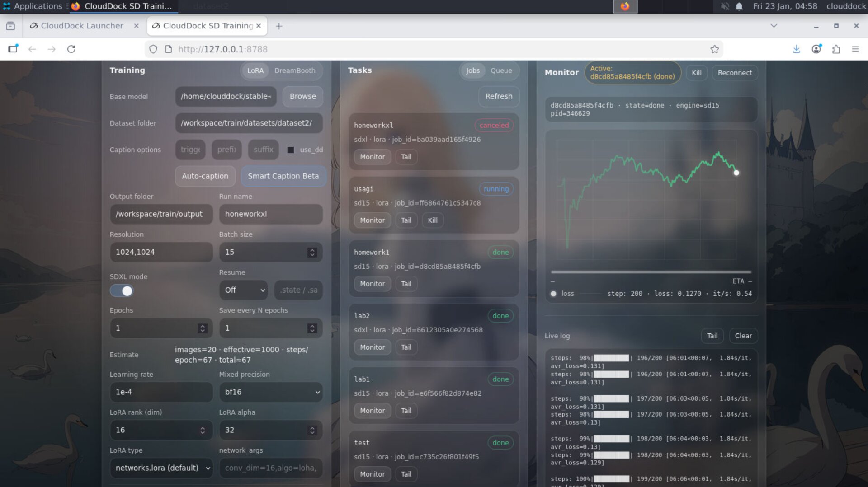Kill the running usagi job
The image size is (868, 487).
point(432,220)
